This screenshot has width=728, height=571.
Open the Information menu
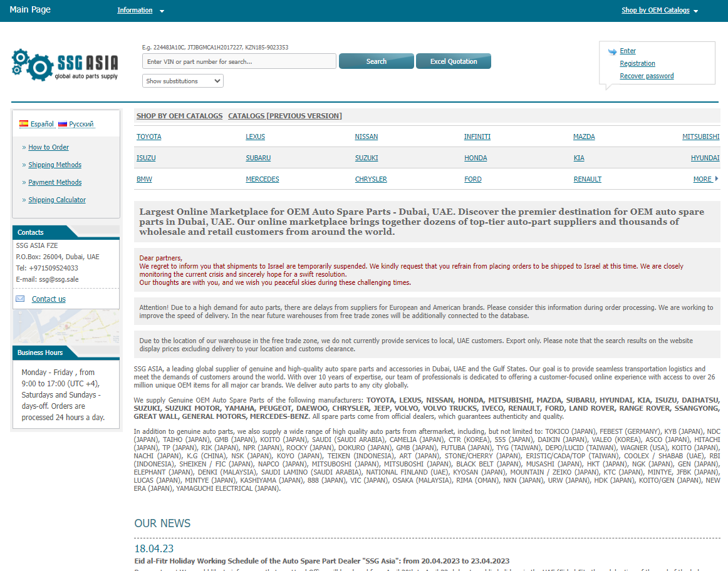click(x=135, y=10)
